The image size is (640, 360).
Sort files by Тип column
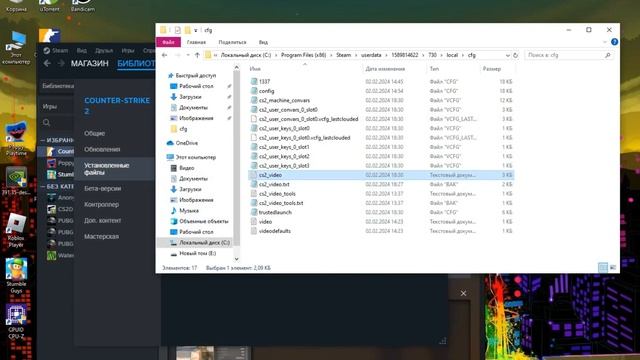pos(434,69)
